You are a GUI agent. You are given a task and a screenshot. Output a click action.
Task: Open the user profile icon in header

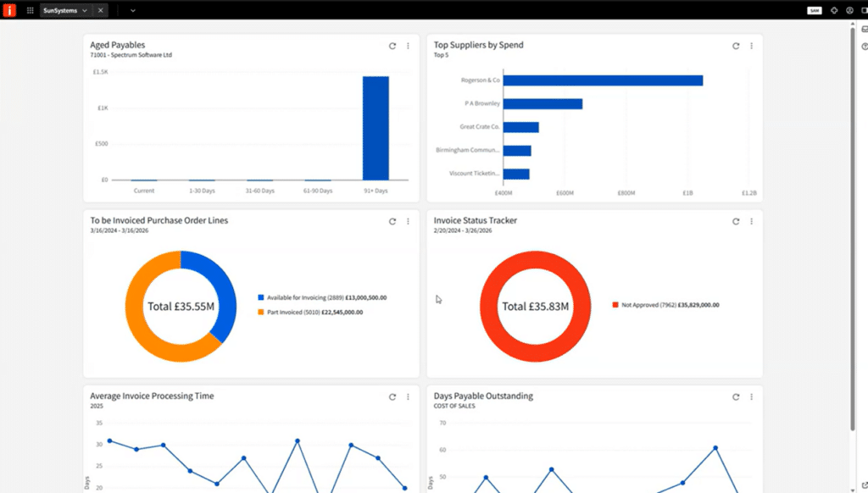[x=849, y=10]
